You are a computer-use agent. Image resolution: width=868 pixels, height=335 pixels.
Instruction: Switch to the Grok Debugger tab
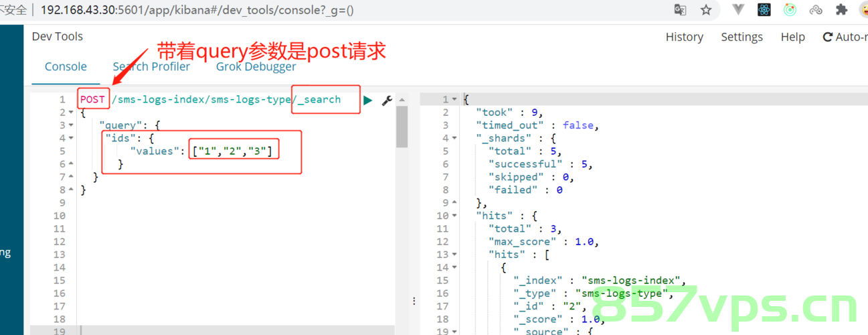(256, 66)
